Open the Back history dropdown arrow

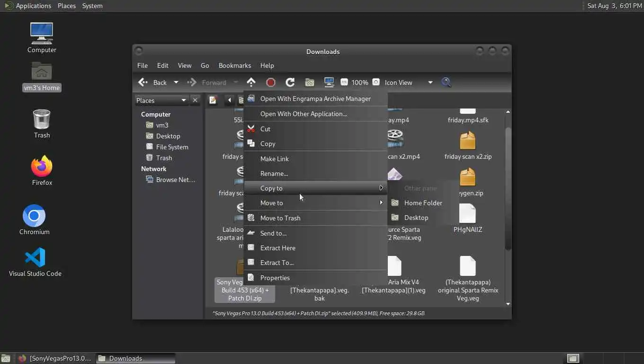pos(176,82)
